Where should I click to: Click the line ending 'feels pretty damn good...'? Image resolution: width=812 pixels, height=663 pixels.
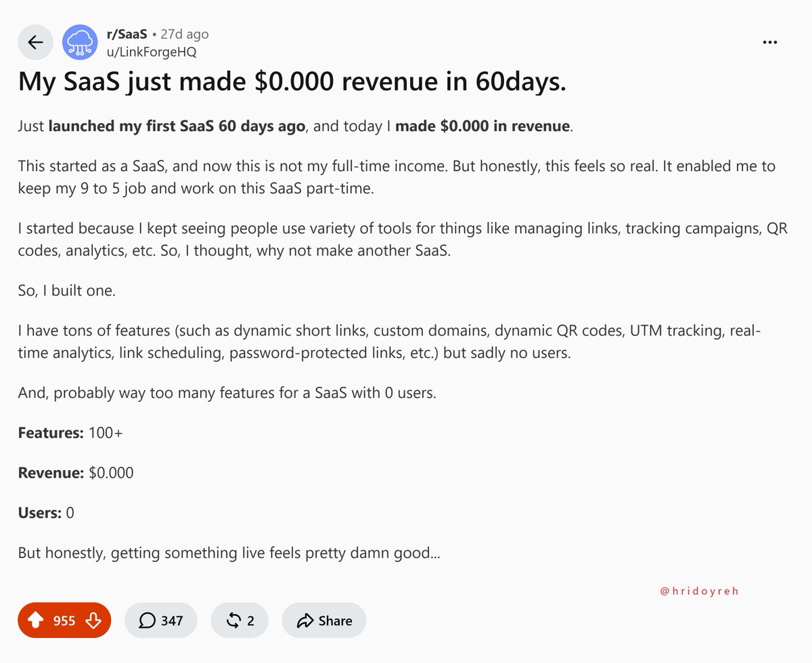click(229, 553)
